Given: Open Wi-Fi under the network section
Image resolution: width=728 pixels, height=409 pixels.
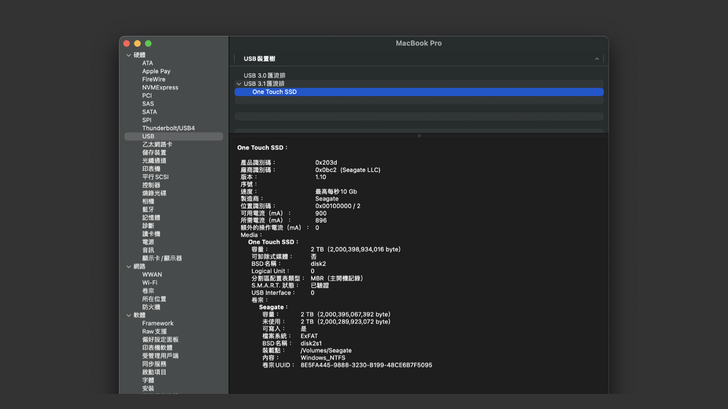Looking at the screenshot, I should [149, 282].
